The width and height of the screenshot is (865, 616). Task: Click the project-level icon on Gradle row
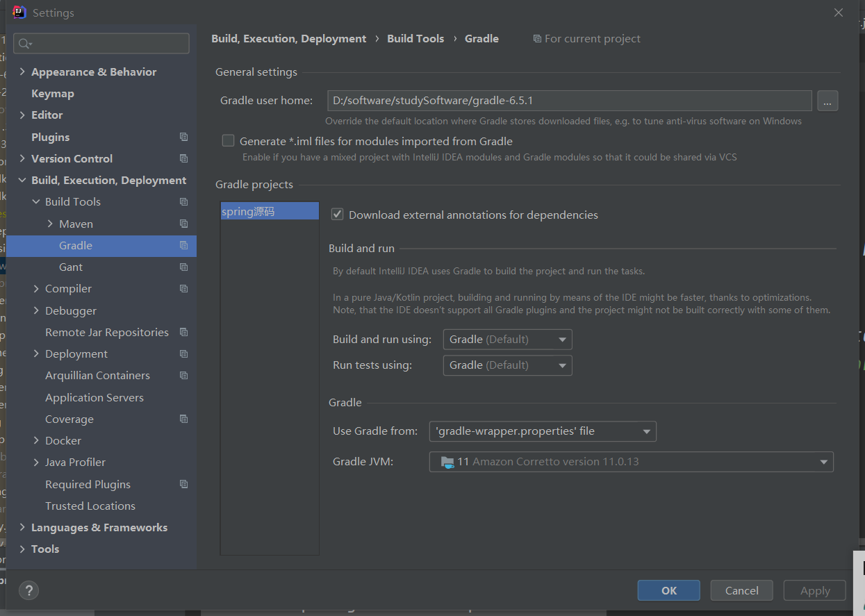coord(183,245)
